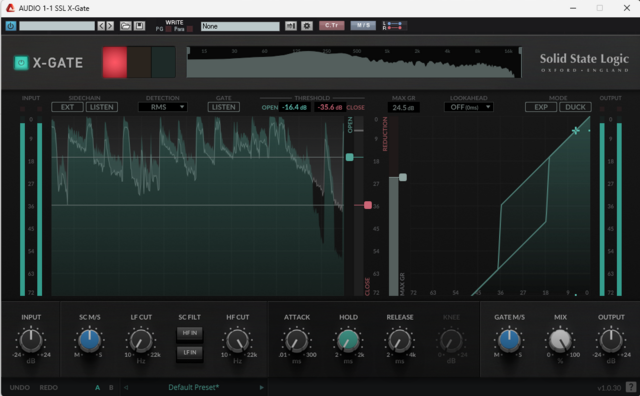
Task: Click the HF IN filter button
Action: (190, 333)
